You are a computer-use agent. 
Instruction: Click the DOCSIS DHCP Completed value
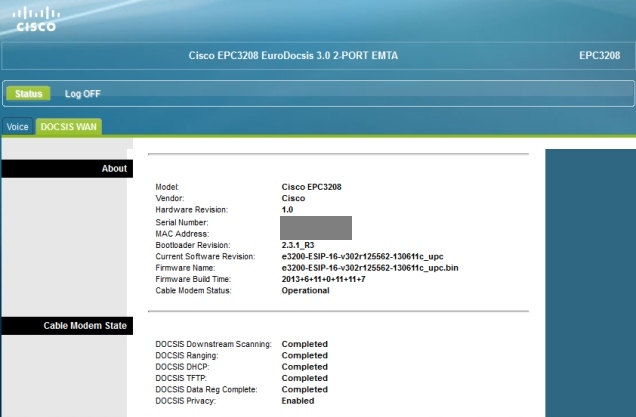pyautogui.click(x=305, y=367)
